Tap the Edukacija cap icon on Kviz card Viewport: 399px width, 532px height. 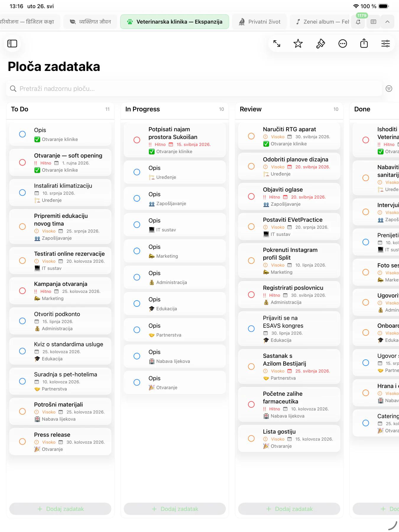[37, 359]
